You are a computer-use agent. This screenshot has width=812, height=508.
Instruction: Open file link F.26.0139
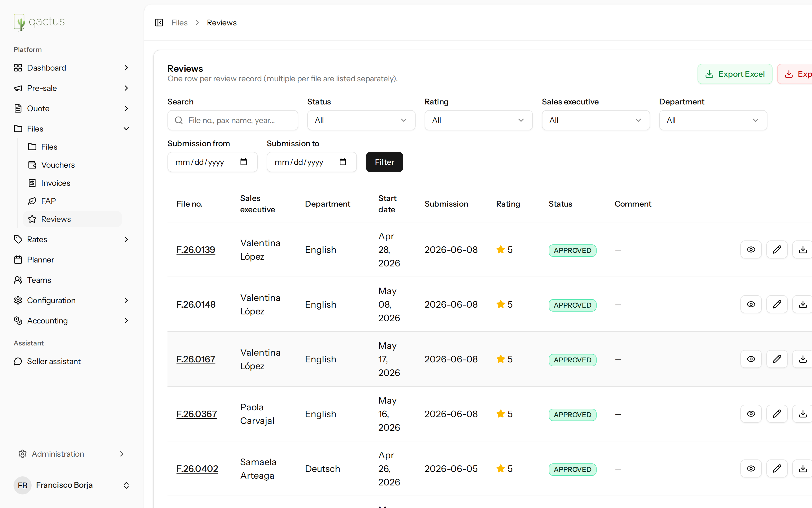196,250
